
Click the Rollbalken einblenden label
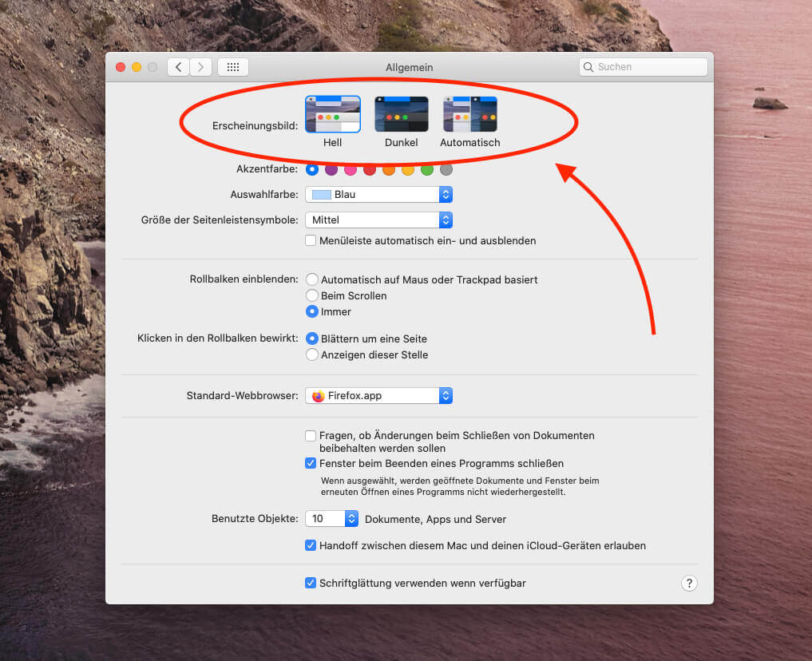tap(244, 279)
